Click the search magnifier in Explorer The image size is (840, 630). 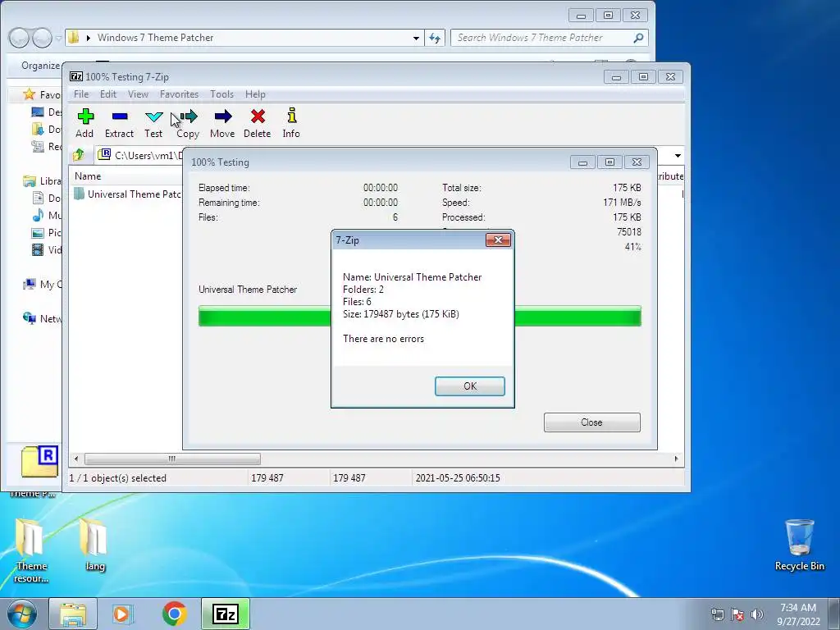638,38
